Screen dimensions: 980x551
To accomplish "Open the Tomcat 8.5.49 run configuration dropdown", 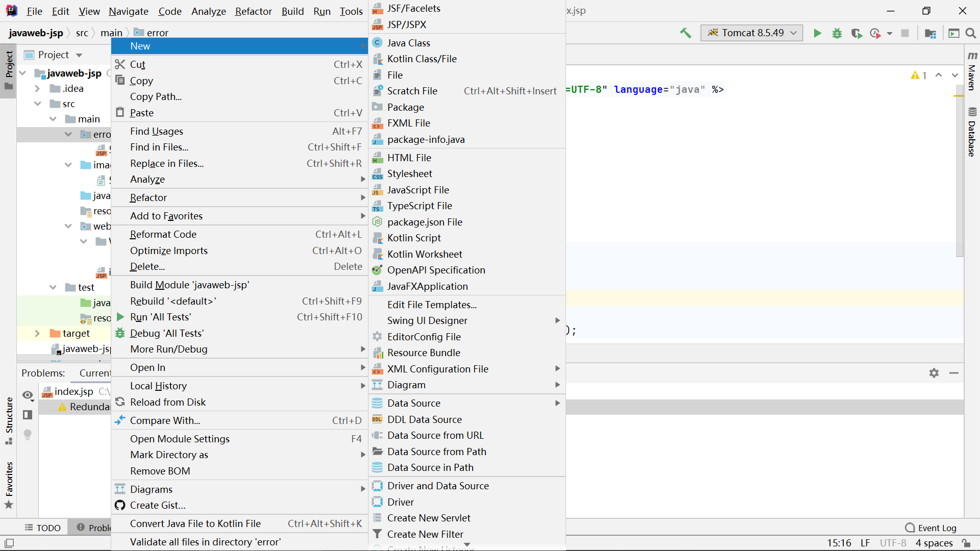I will 751,33.
